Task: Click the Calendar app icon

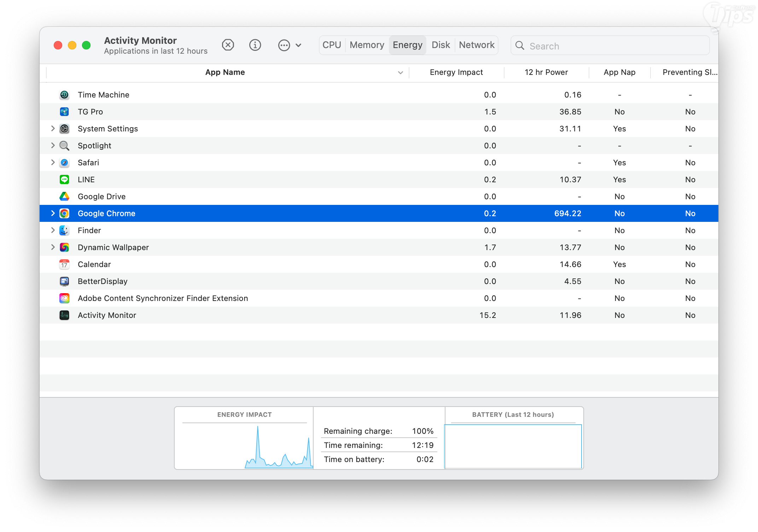Action: click(x=64, y=264)
